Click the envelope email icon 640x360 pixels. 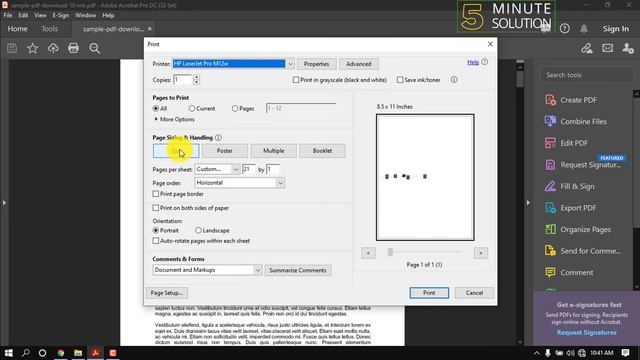pos(607,48)
